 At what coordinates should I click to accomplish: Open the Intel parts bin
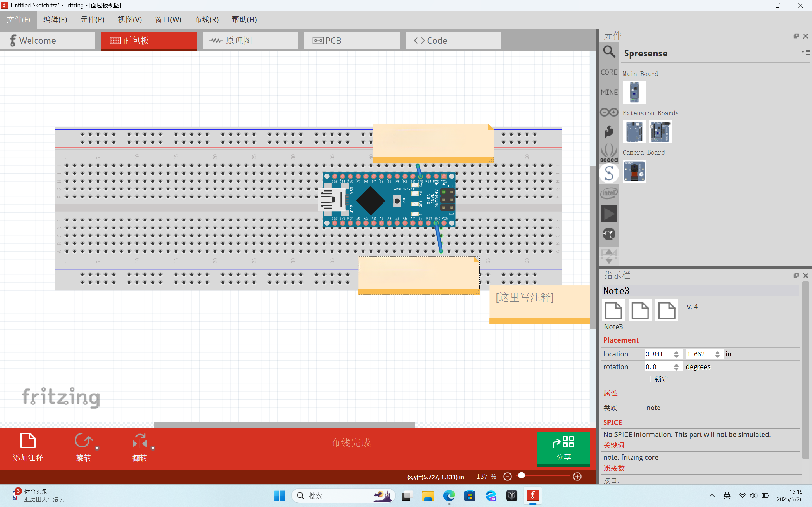point(609,193)
